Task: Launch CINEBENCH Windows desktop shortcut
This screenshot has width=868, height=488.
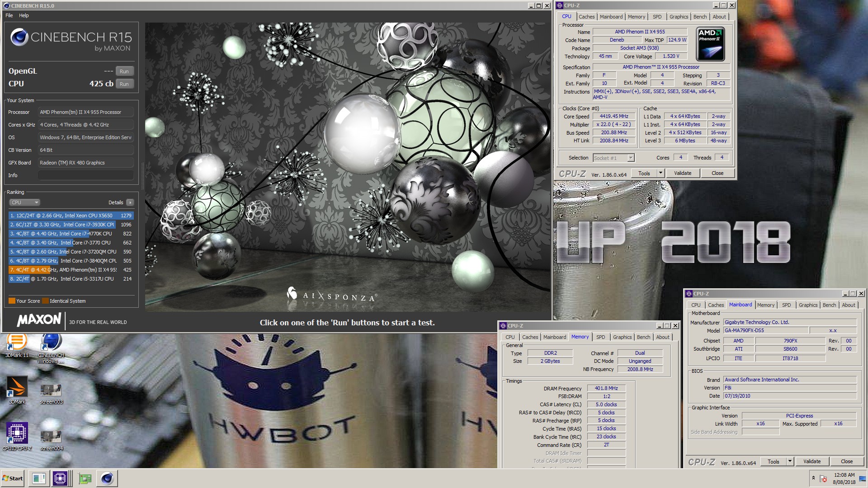Action: coord(51,348)
